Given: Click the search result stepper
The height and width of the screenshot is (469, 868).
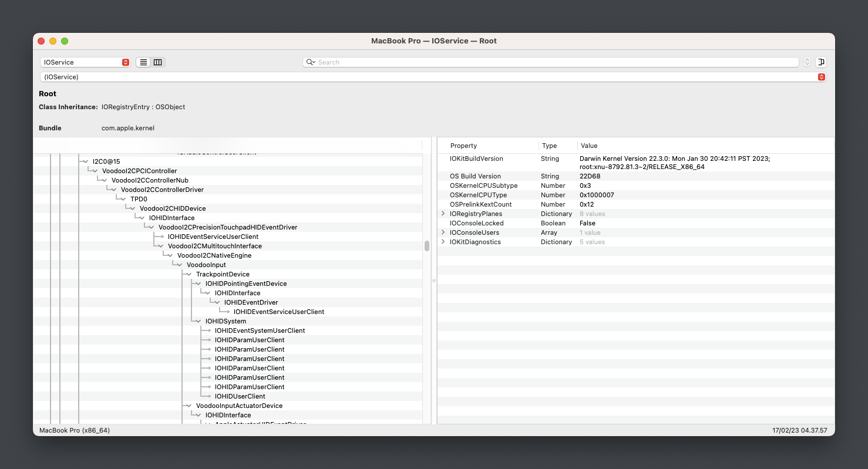Looking at the screenshot, I should coord(807,62).
